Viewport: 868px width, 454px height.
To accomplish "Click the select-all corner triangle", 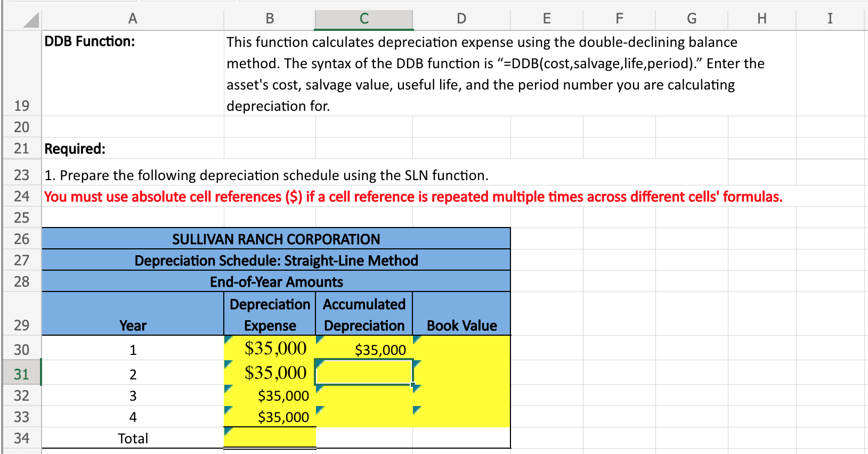I will click(31, 20).
